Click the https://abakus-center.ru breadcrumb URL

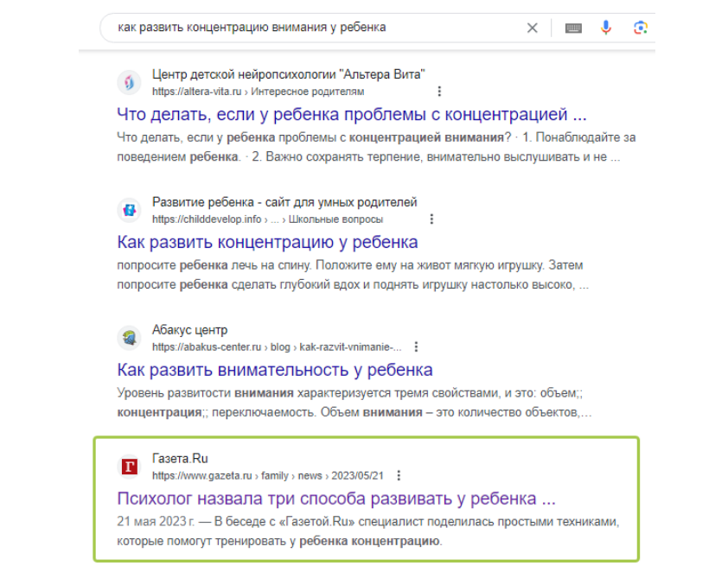pos(207,347)
